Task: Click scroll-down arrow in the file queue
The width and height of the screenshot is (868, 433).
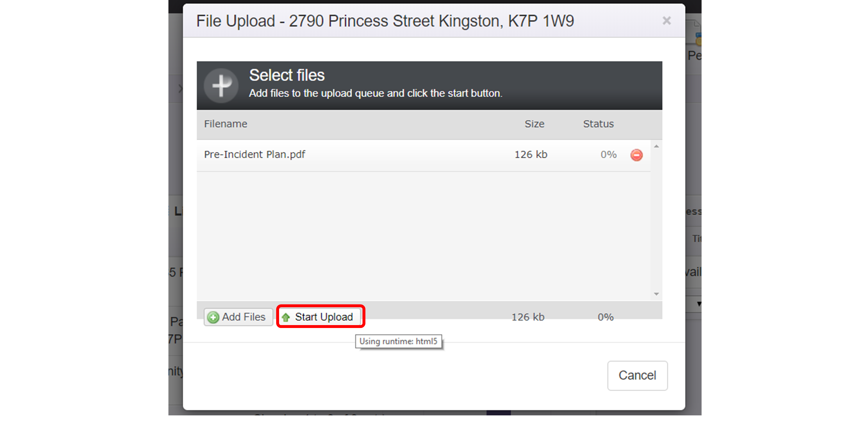Action: pyautogui.click(x=656, y=294)
